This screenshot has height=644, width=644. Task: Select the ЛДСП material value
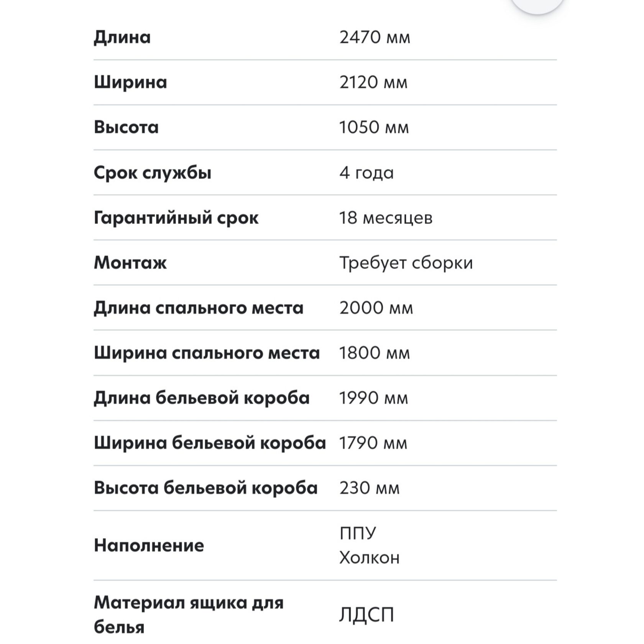pos(366,615)
